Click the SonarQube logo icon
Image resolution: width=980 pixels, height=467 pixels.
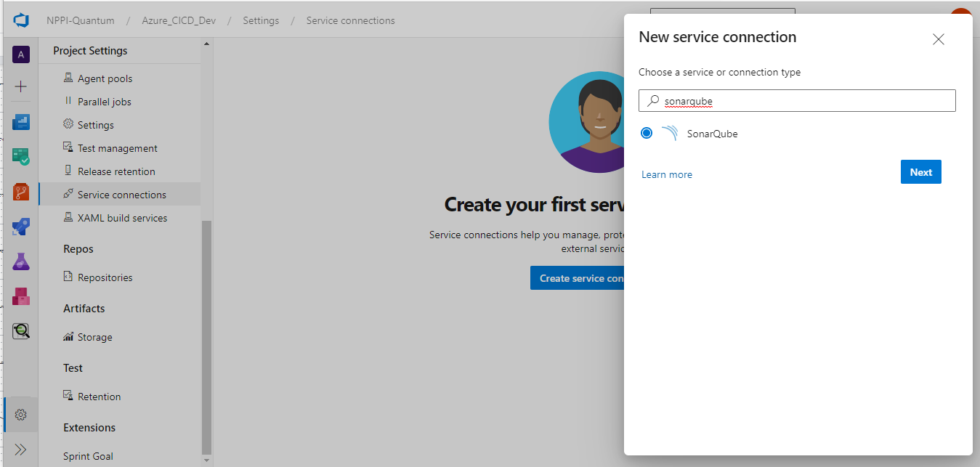click(670, 133)
